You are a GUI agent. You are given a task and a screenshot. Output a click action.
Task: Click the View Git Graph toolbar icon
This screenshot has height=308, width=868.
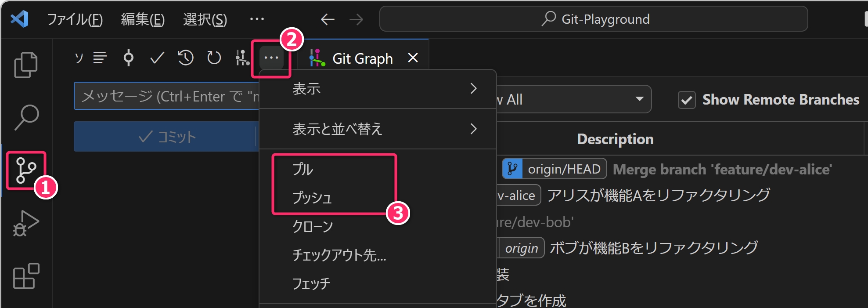click(x=242, y=58)
